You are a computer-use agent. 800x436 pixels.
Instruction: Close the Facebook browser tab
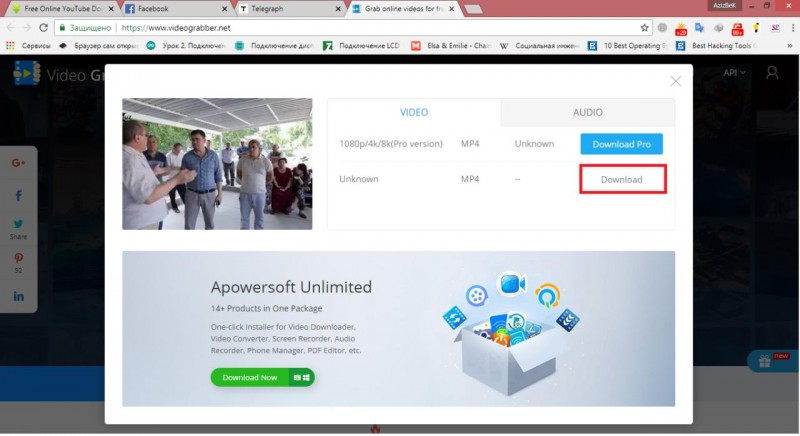225,9
